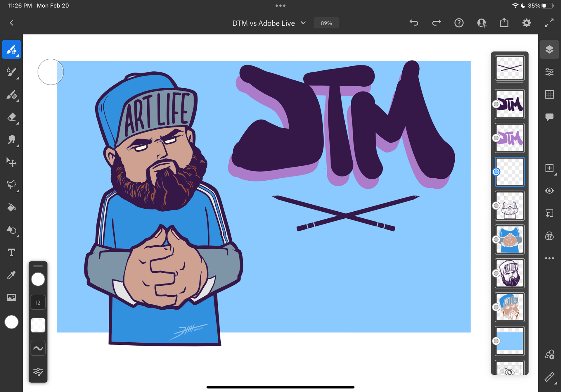Toggle the ruler drawing aid

[549, 377]
